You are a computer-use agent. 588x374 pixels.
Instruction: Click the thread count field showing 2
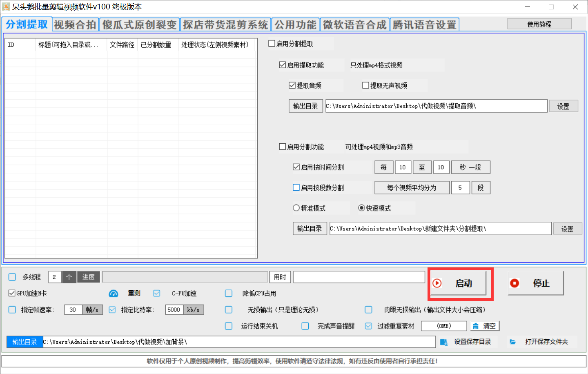[x=55, y=277]
